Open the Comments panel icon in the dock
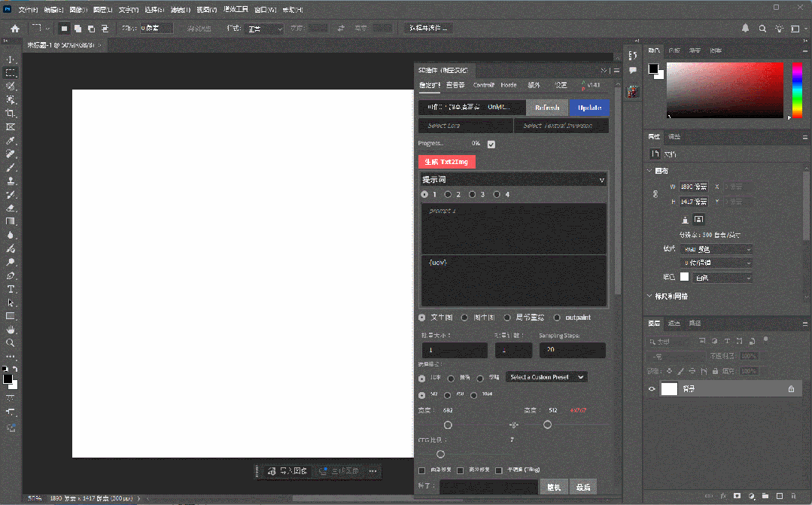 [633, 71]
